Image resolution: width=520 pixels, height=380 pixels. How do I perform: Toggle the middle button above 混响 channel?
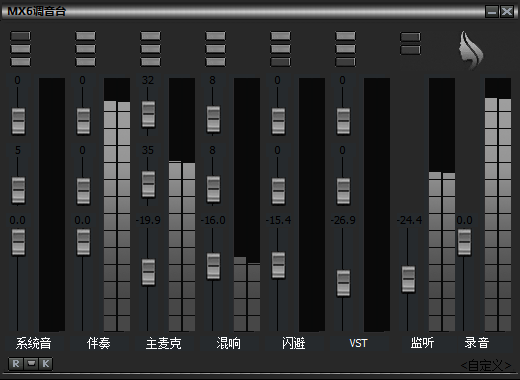pyautogui.click(x=215, y=49)
